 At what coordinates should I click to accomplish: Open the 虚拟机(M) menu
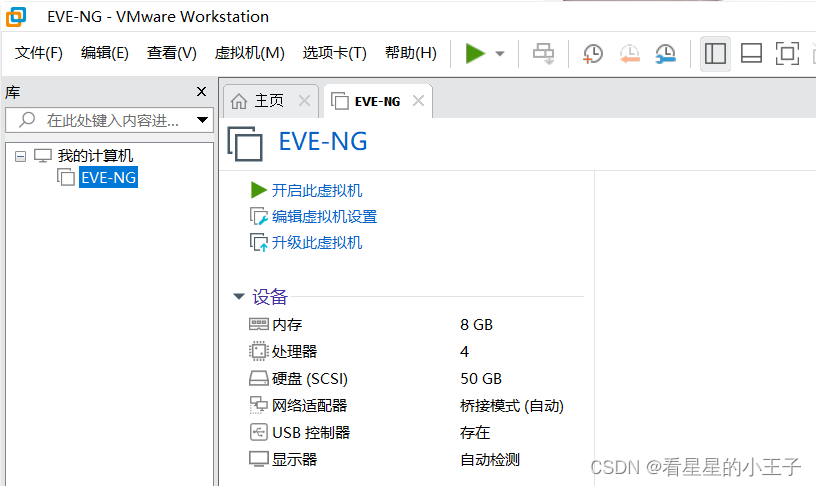pos(250,53)
